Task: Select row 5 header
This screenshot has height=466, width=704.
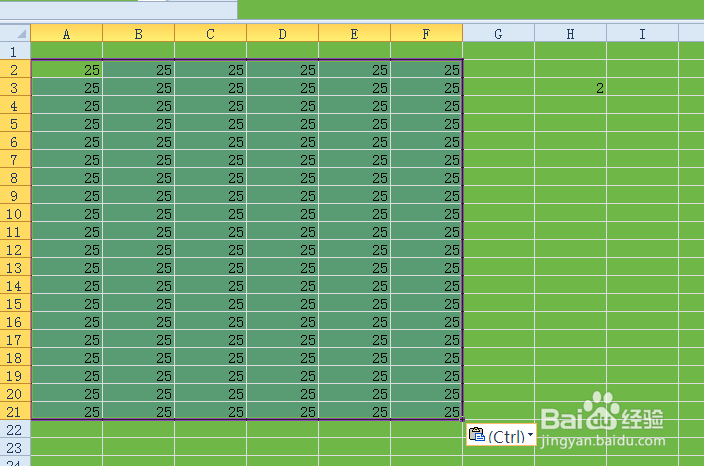Action: pyautogui.click(x=15, y=123)
